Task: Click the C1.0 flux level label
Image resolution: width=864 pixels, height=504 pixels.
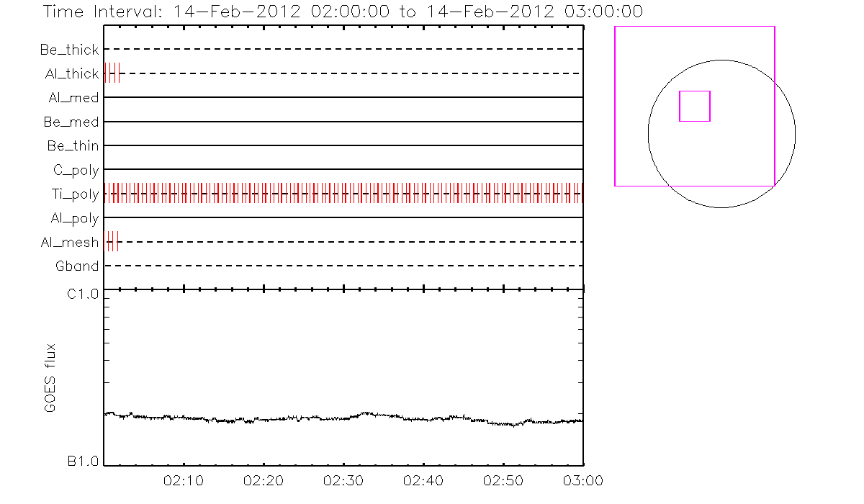Action: 83,294
